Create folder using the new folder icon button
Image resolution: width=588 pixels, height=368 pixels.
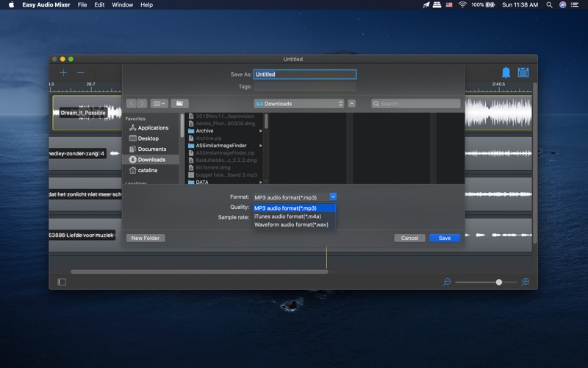point(179,104)
